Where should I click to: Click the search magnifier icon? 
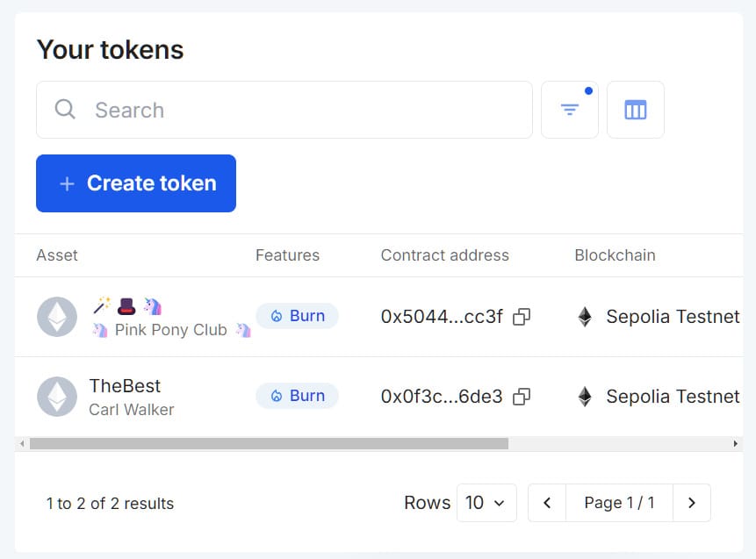coord(64,109)
